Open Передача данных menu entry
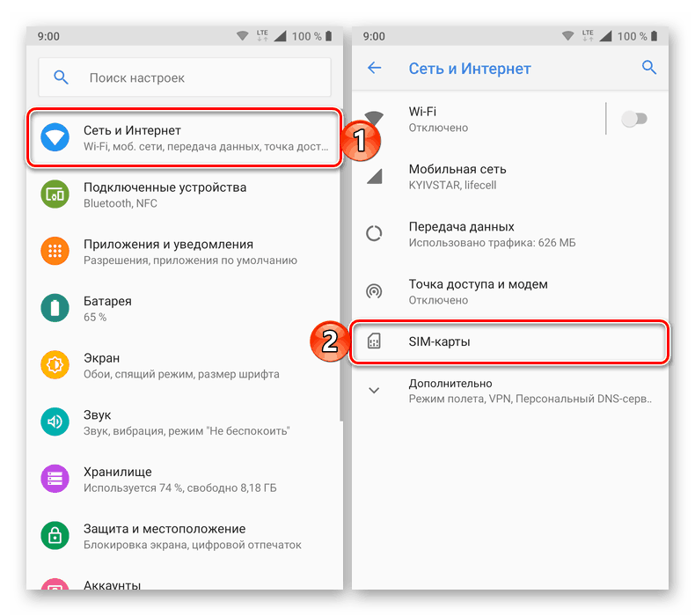The image size is (695, 616). tap(509, 234)
